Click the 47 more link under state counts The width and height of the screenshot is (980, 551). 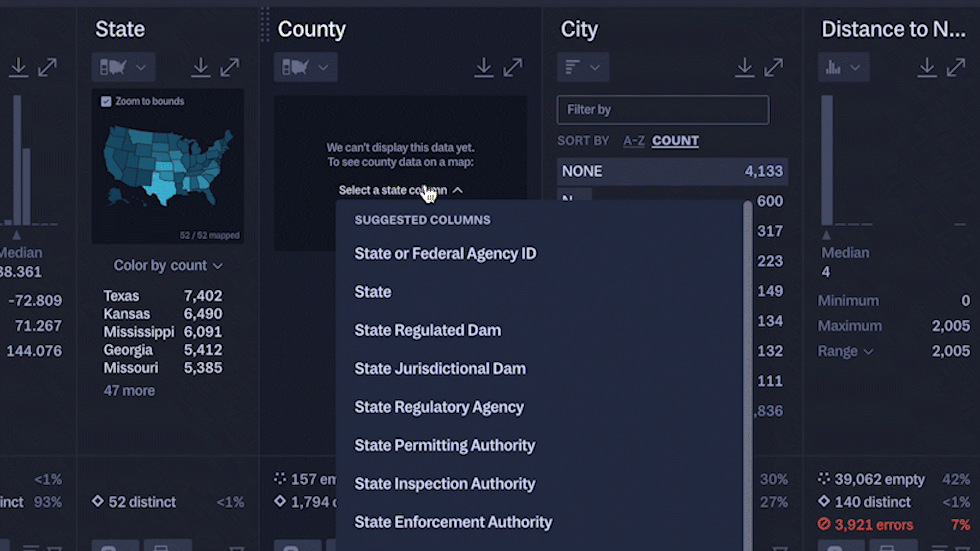129,390
